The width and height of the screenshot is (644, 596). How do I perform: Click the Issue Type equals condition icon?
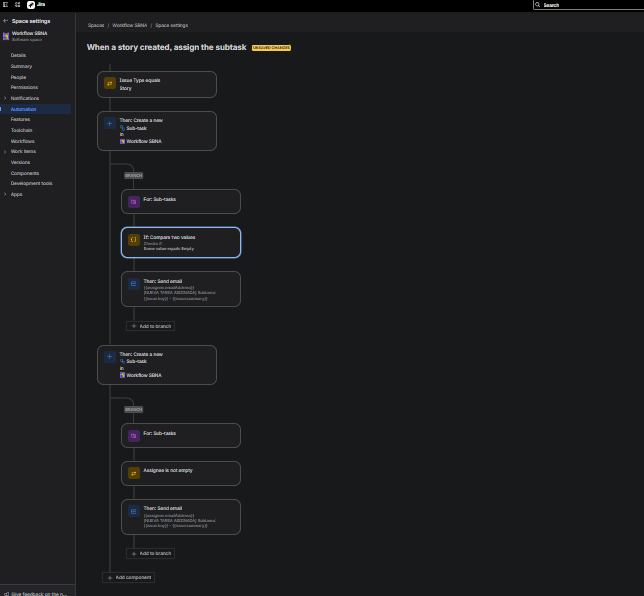click(110, 83)
